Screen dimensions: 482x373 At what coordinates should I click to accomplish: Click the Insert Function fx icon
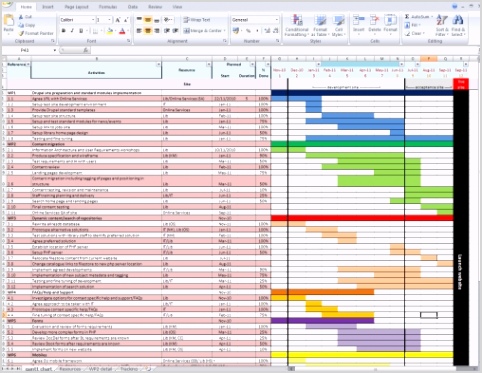(x=86, y=50)
